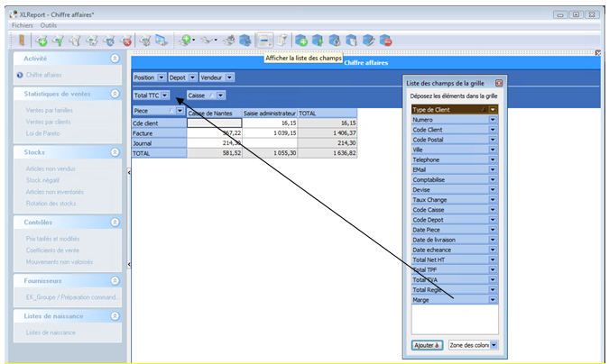Click the blue cube with red delete icon
This screenshot has height=364, width=609.
[x=385, y=41]
